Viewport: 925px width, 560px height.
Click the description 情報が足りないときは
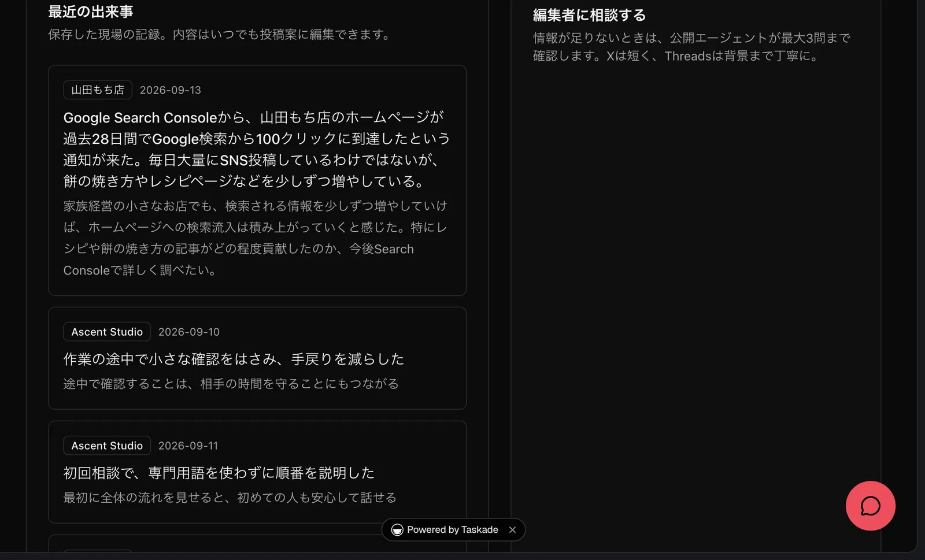tap(691, 47)
